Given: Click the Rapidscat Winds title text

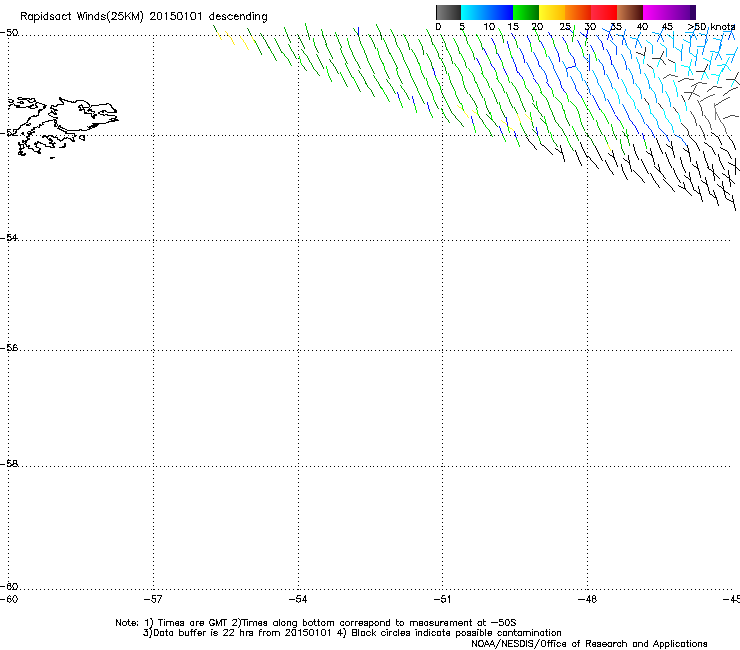Looking at the screenshot, I should point(143,17).
